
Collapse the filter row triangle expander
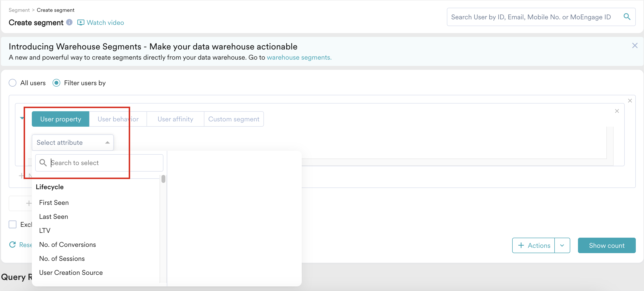click(22, 118)
